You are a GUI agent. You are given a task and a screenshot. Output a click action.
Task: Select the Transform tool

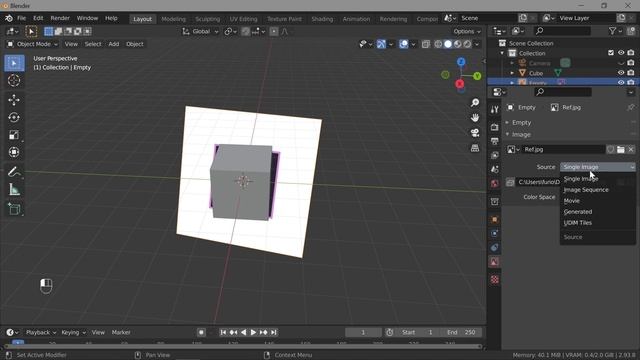(x=14, y=152)
